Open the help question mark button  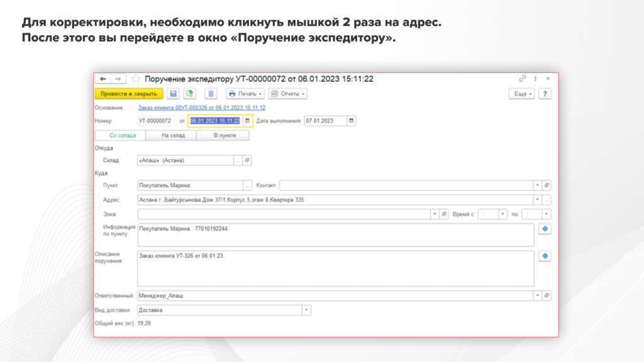[x=545, y=94]
